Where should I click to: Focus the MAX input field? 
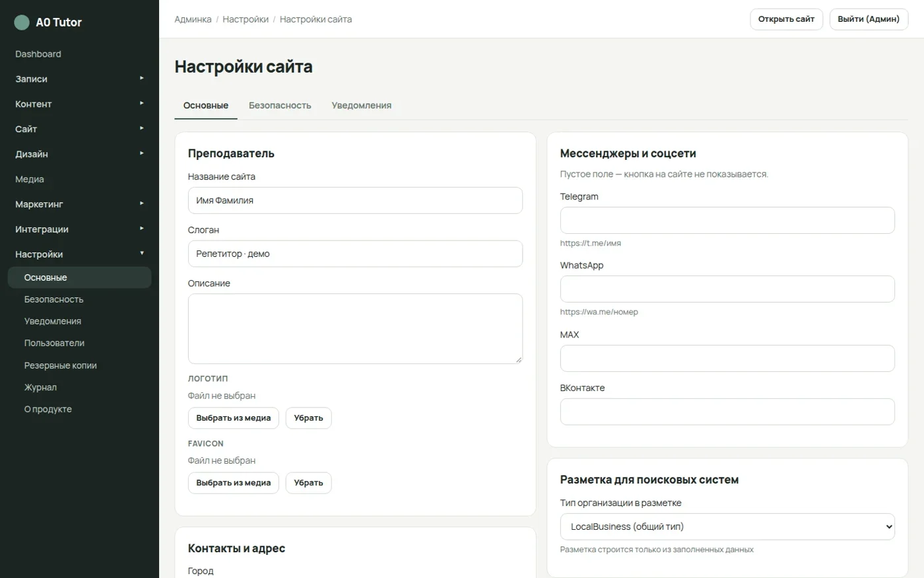[x=727, y=358]
